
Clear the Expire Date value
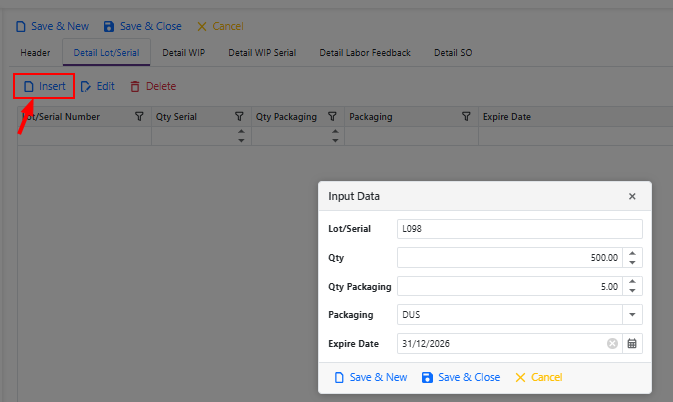tap(612, 343)
